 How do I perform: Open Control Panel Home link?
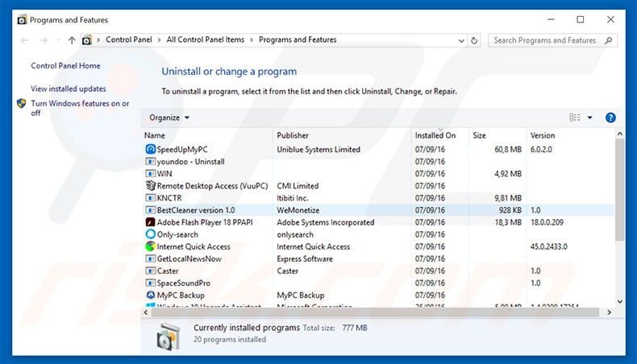pyautogui.click(x=65, y=66)
